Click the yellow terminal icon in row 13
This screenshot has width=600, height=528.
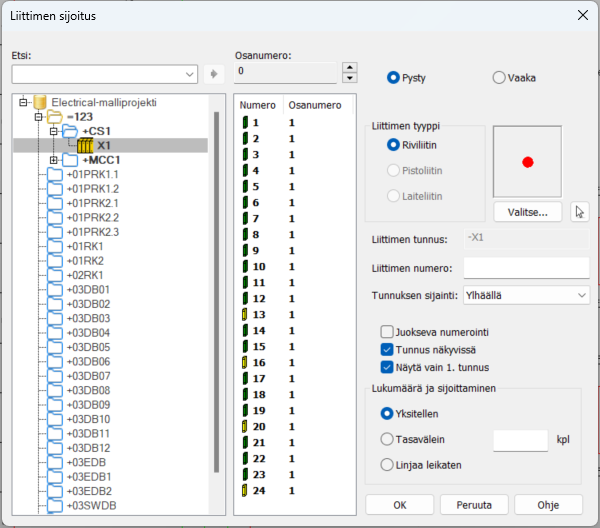click(x=244, y=315)
